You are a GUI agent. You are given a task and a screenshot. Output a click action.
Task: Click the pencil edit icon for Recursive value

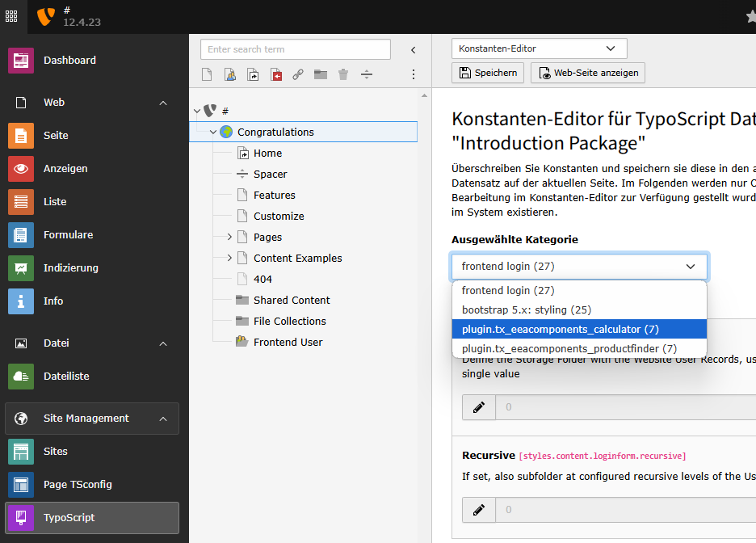[x=479, y=510]
